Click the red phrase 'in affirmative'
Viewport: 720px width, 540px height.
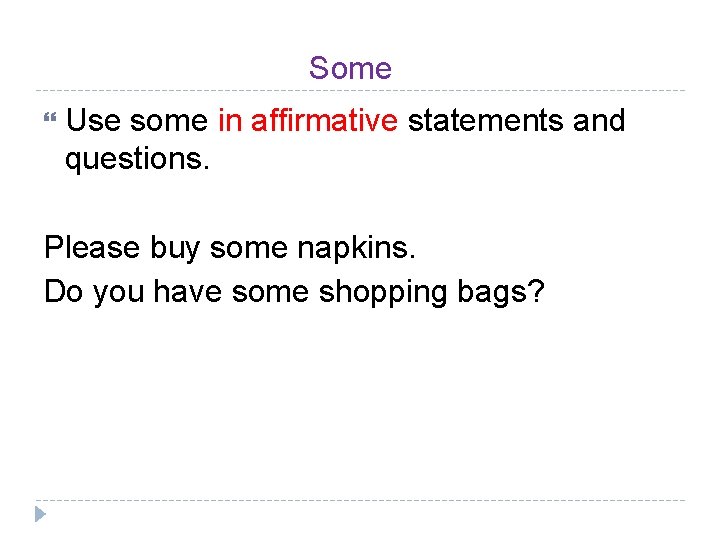308,120
